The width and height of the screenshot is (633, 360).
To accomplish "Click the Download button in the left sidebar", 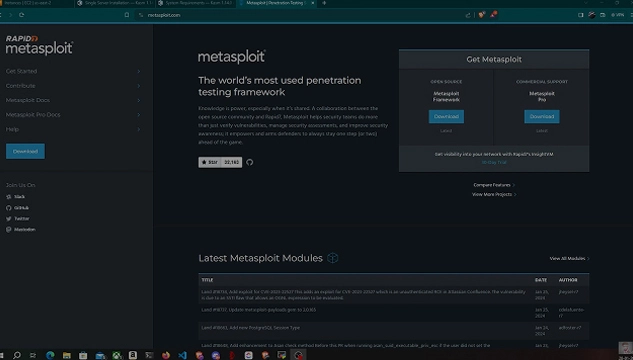I will [x=25, y=151].
